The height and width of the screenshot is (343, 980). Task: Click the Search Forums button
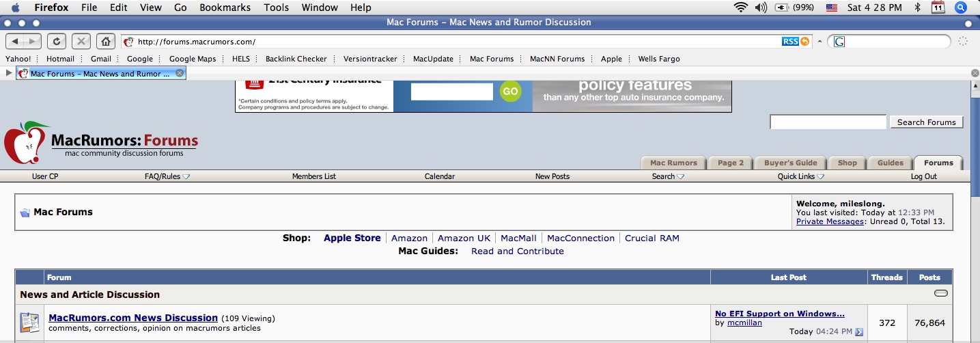926,122
